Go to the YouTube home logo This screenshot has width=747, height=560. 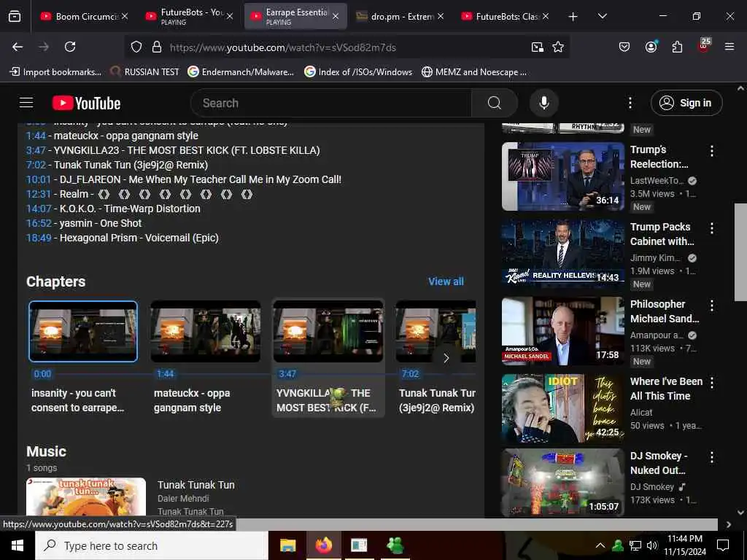click(86, 104)
